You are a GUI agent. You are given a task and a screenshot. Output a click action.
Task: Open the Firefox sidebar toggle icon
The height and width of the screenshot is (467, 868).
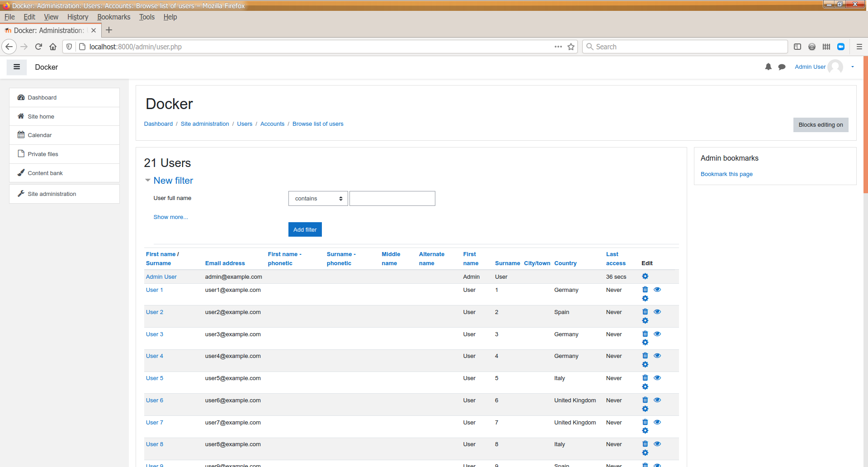797,47
